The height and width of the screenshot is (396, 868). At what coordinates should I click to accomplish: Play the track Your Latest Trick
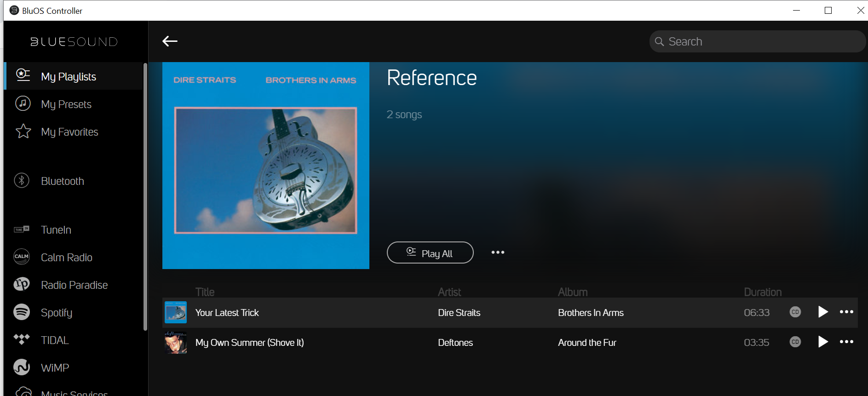tap(823, 312)
